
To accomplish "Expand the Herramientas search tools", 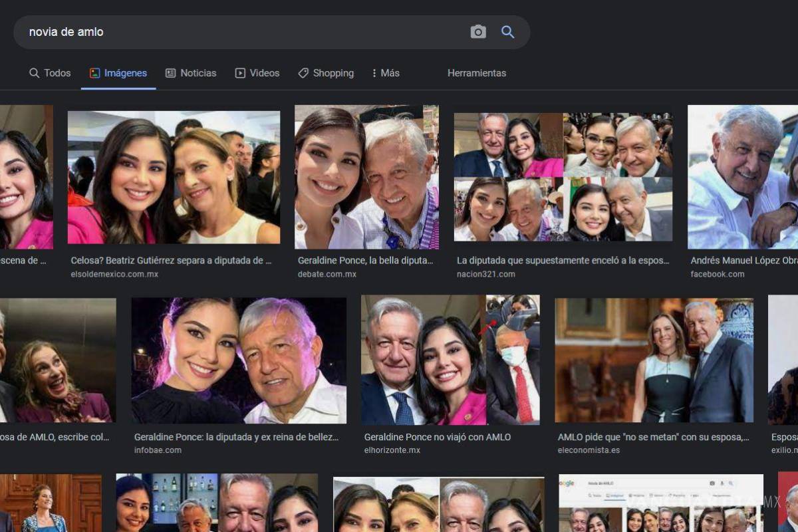I will [477, 73].
